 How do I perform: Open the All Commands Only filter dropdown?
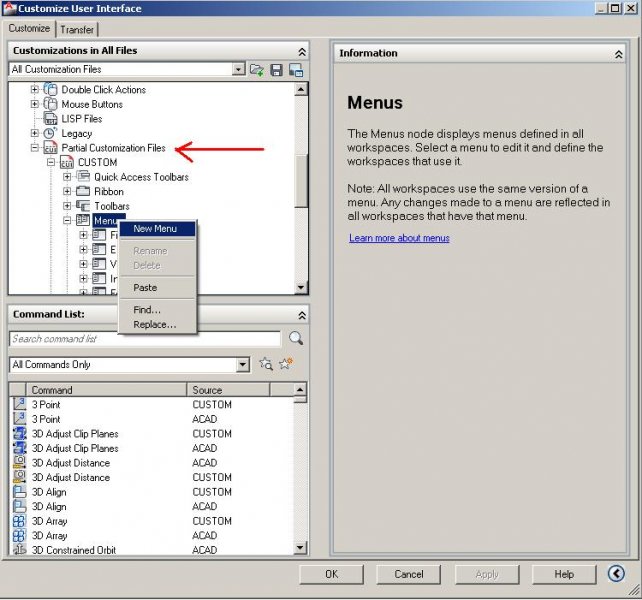242,365
